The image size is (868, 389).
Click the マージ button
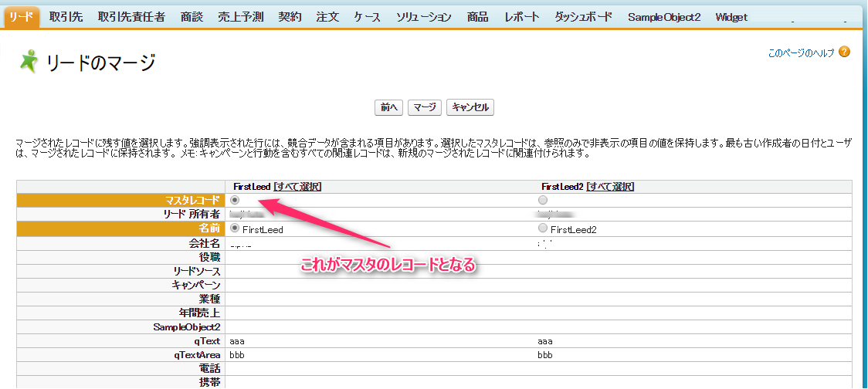tap(425, 107)
